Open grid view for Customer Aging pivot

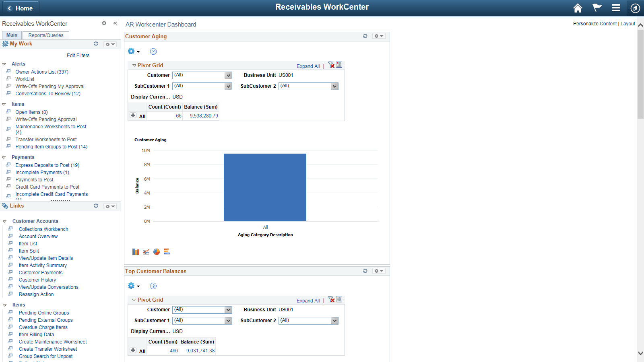(x=339, y=65)
